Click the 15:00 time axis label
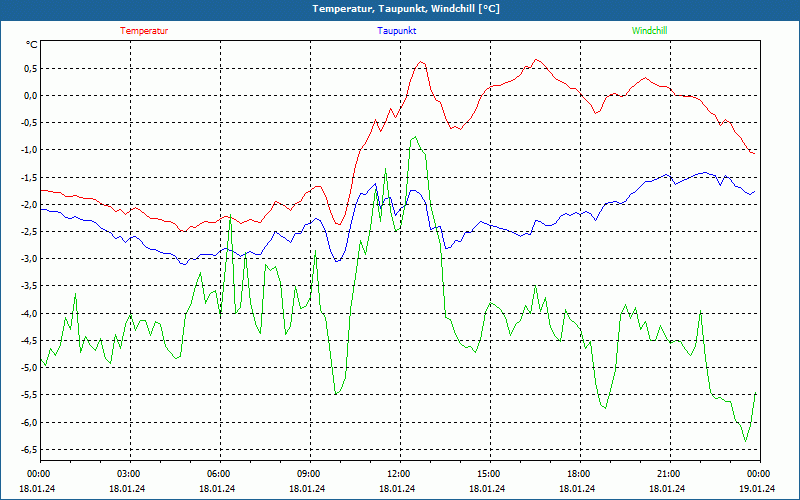800x500 pixels. click(x=489, y=474)
